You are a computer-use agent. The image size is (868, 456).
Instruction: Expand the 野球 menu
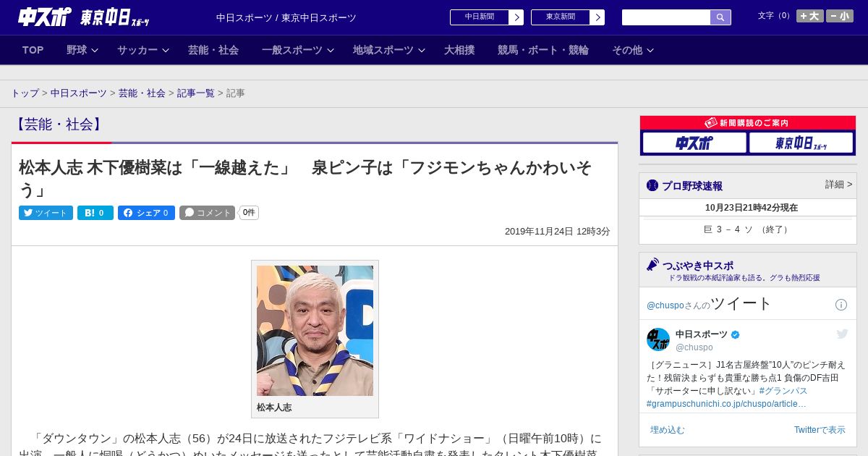pyautogui.click(x=82, y=50)
